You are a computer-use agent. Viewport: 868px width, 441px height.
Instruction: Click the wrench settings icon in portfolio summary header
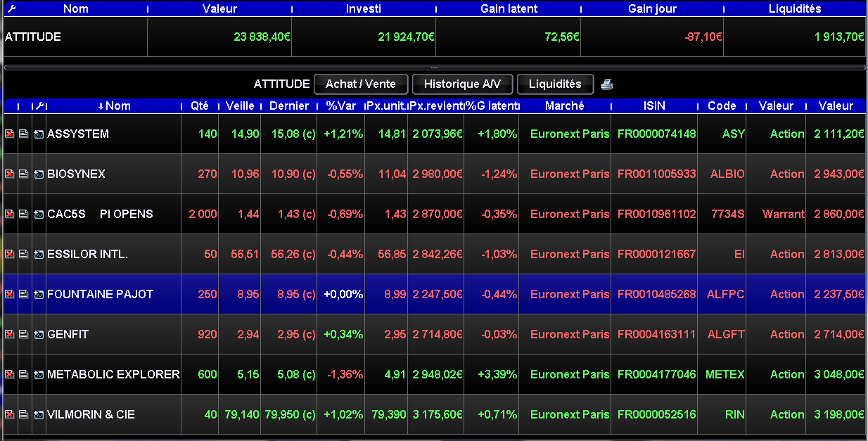(x=11, y=8)
